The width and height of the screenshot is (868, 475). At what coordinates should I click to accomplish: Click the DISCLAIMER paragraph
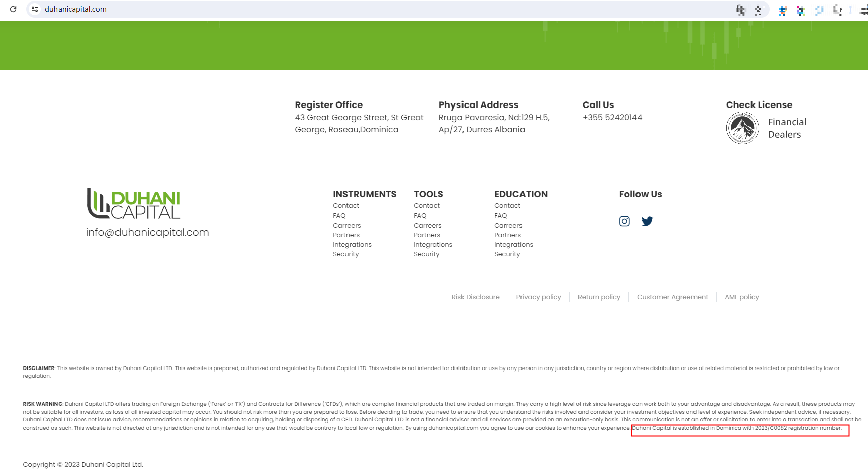coord(431,372)
